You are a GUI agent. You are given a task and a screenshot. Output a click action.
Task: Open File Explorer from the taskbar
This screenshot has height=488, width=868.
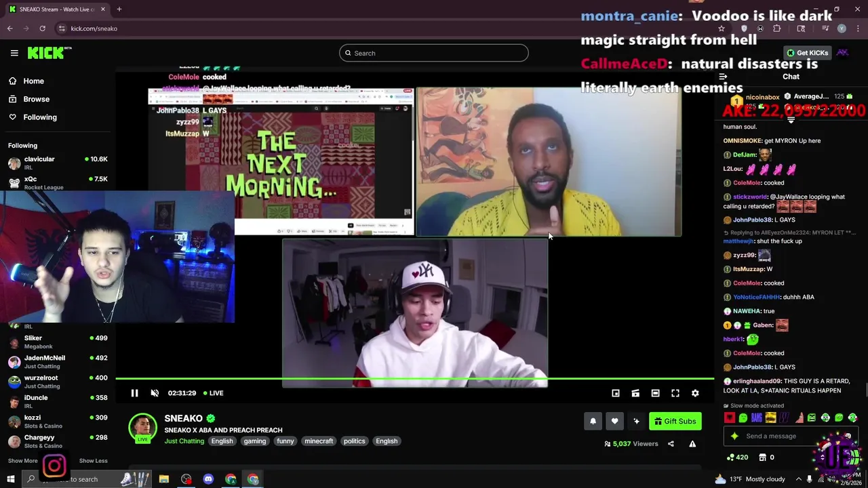point(164,479)
